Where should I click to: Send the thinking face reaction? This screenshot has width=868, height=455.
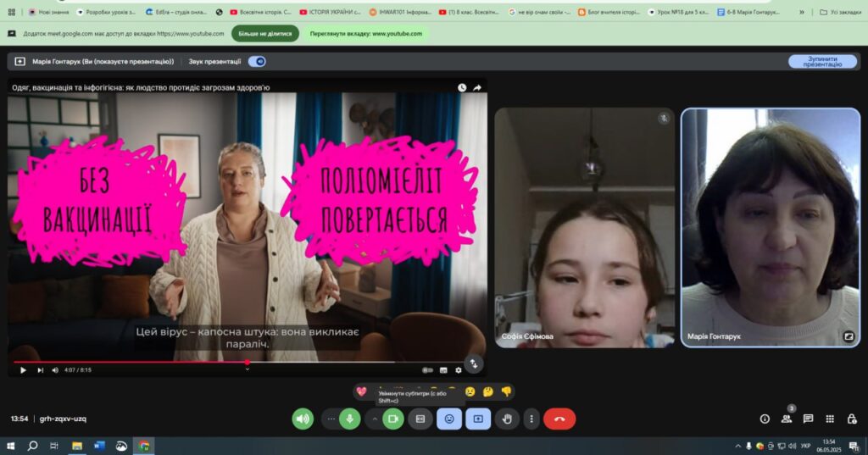tap(487, 392)
